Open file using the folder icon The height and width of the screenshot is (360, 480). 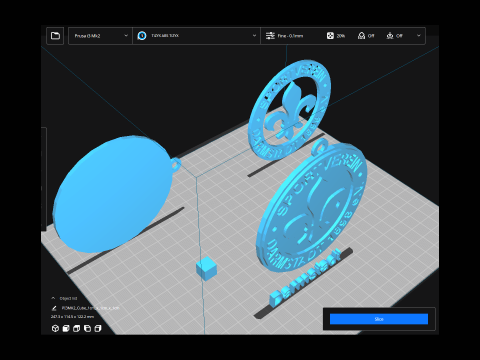tap(55, 36)
